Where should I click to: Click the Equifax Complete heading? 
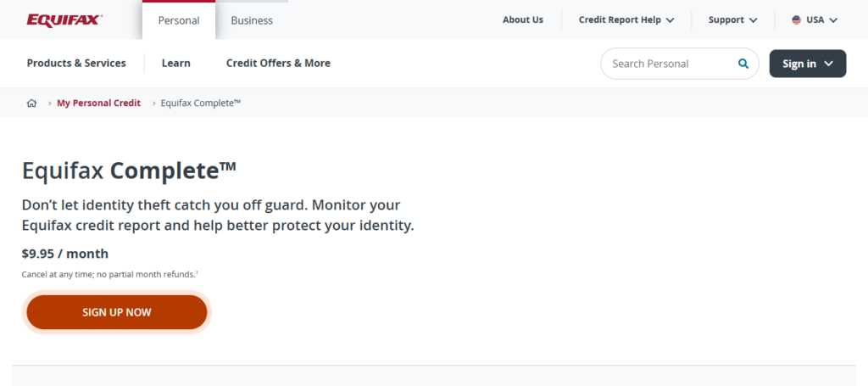(129, 171)
